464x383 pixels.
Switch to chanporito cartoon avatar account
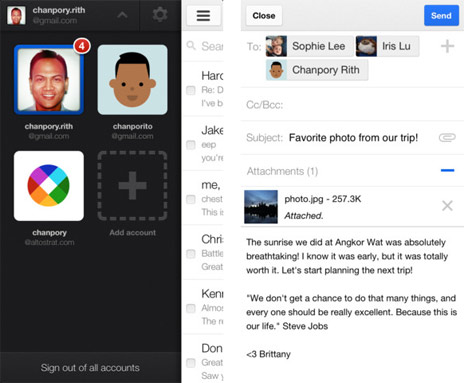(x=132, y=80)
